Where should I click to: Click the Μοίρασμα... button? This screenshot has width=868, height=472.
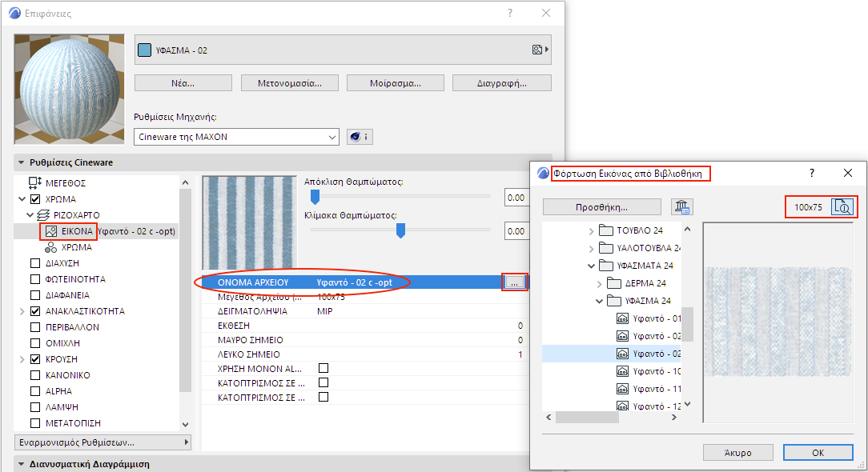(396, 83)
